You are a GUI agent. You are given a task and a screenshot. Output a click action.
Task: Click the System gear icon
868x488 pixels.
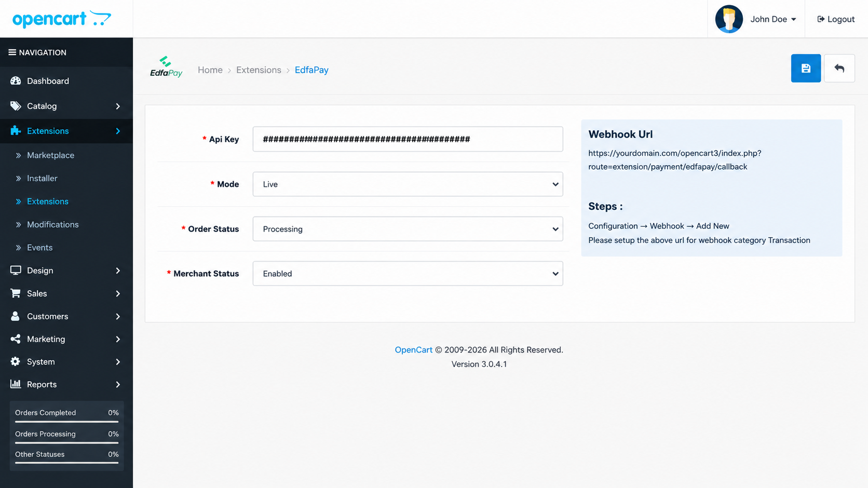click(x=16, y=361)
